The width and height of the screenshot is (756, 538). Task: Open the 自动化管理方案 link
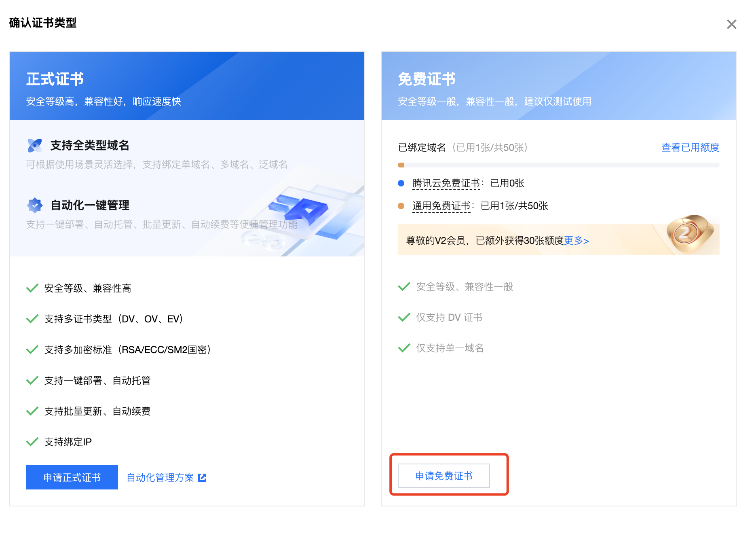tap(160, 477)
